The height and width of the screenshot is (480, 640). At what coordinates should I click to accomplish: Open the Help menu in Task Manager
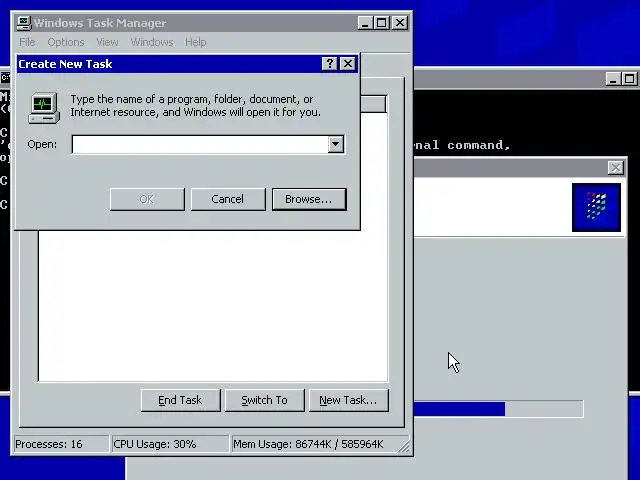pyautogui.click(x=196, y=42)
